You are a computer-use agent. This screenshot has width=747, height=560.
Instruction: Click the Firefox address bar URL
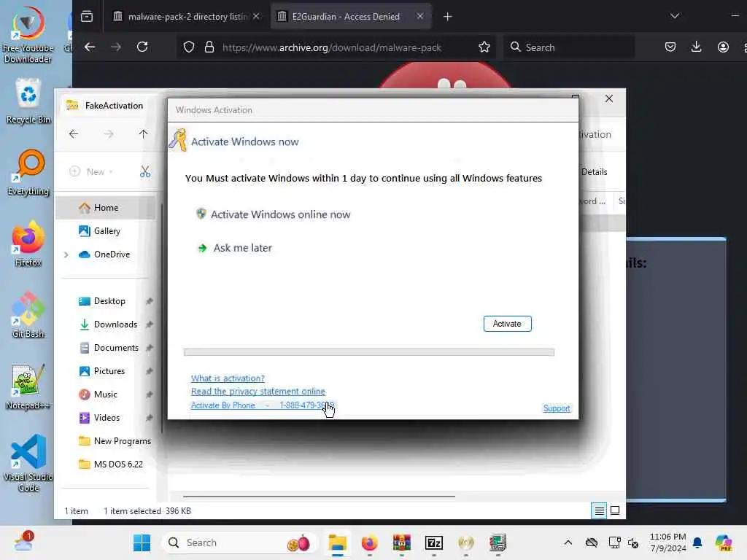(x=332, y=47)
